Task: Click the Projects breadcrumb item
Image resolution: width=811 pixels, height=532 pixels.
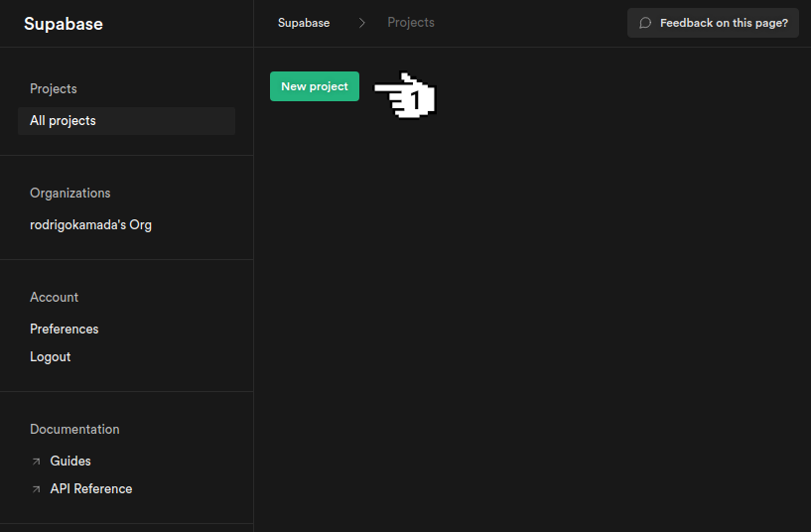Action: click(411, 23)
